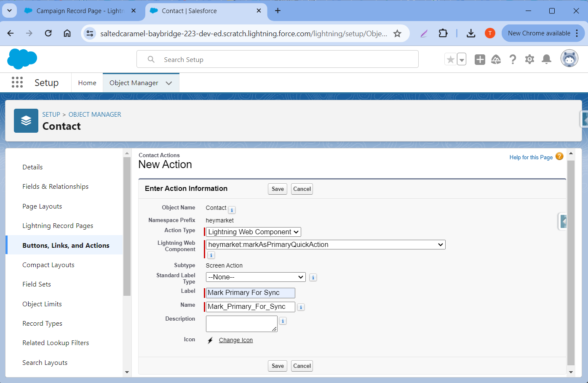588x383 pixels.
Task: Expand the Object Manager tab chevron
Action: (169, 83)
